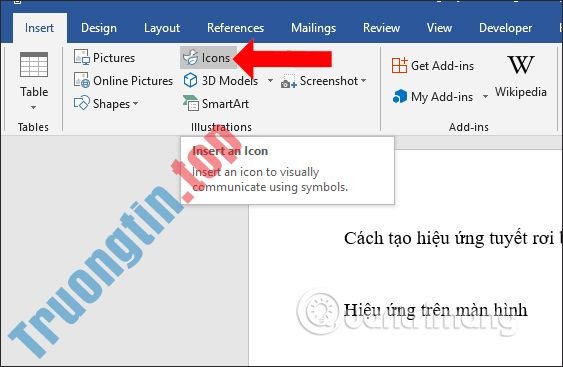Click the My Add-ins icon
Image resolution: width=563 pixels, height=367 pixels.
coord(400,96)
